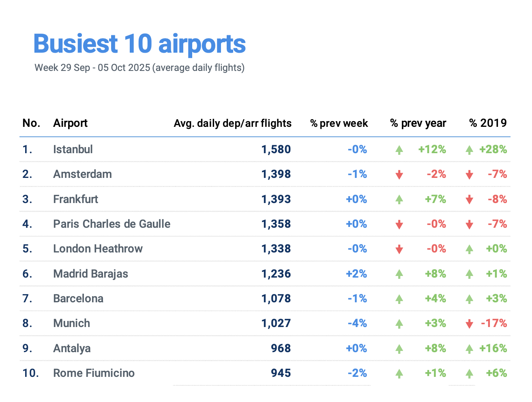The height and width of the screenshot is (402, 532).
Task: Click the "% prev week" column header
Action: click(x=339, y=123)
